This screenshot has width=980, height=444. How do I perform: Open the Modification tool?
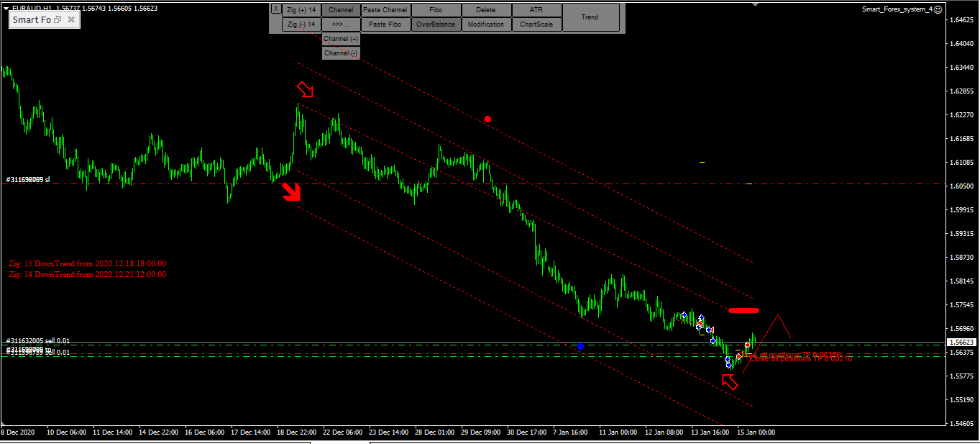click(x=486, y=24)
